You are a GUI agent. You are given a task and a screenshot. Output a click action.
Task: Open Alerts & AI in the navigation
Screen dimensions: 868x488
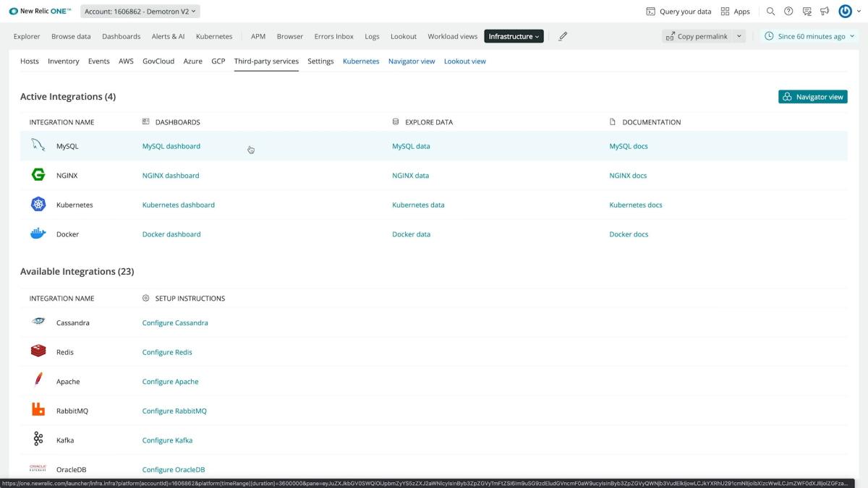[168, 36]
